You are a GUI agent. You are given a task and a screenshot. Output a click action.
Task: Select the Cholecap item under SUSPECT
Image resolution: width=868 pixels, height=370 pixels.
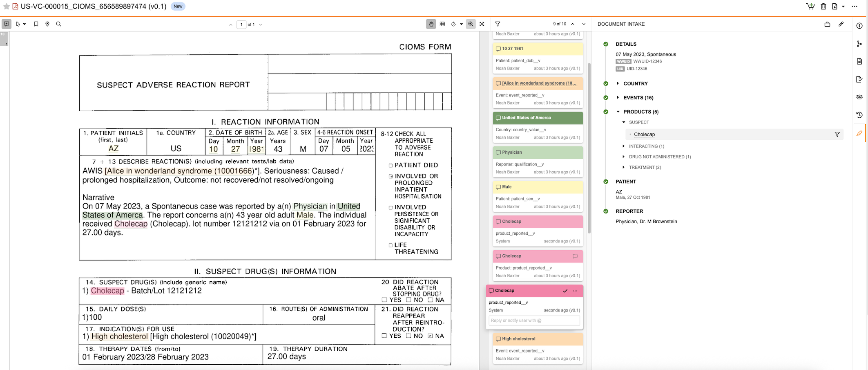click(644, 135)
